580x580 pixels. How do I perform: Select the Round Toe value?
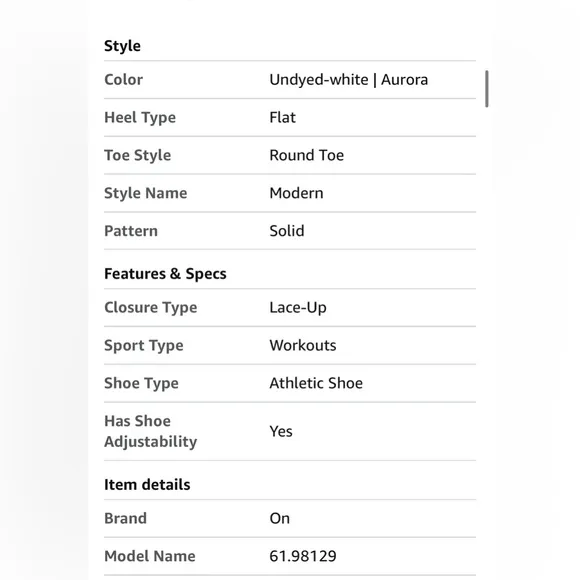click(307, 155)
